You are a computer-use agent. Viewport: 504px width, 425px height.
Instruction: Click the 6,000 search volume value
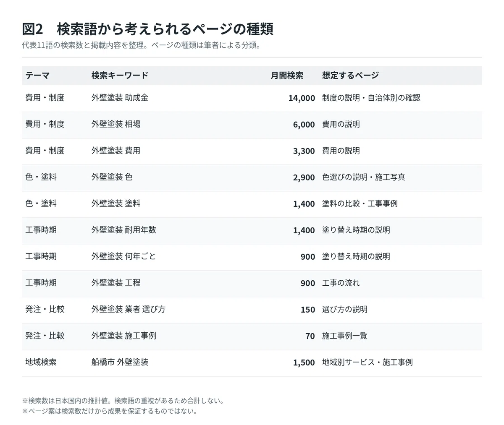(304, 125)
